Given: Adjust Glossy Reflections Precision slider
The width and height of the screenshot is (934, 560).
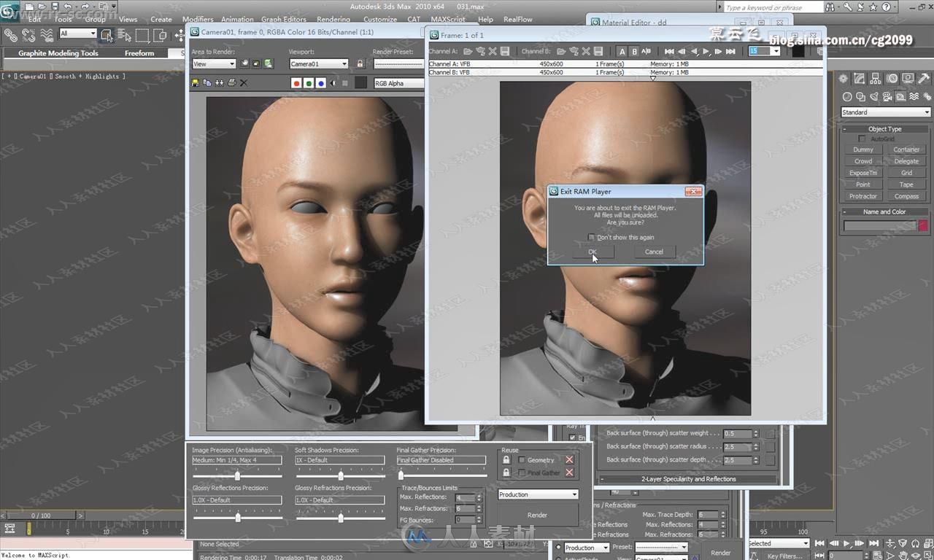Looking at the screenshot, I should click(x=237, y=517).
